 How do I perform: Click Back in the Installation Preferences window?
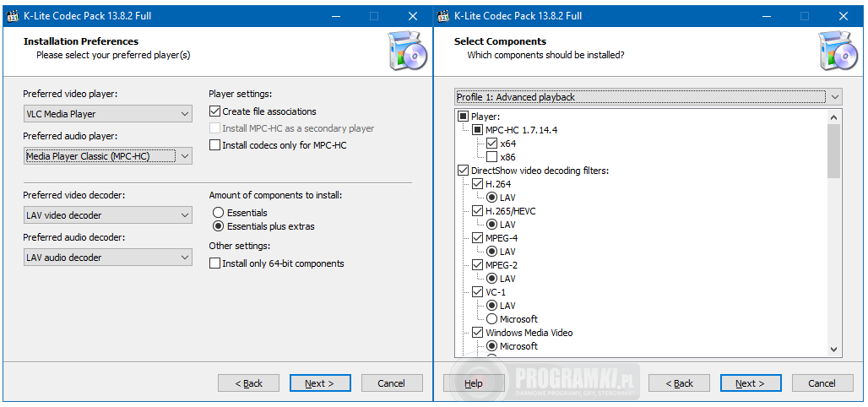pyautogui.click(x=248, y=383)
